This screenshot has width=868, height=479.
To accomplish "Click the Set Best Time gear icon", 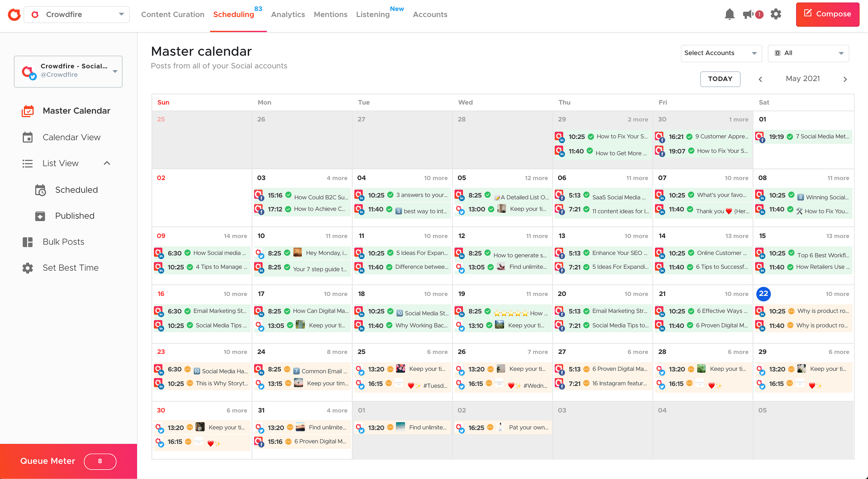I will tap(27, 268).
